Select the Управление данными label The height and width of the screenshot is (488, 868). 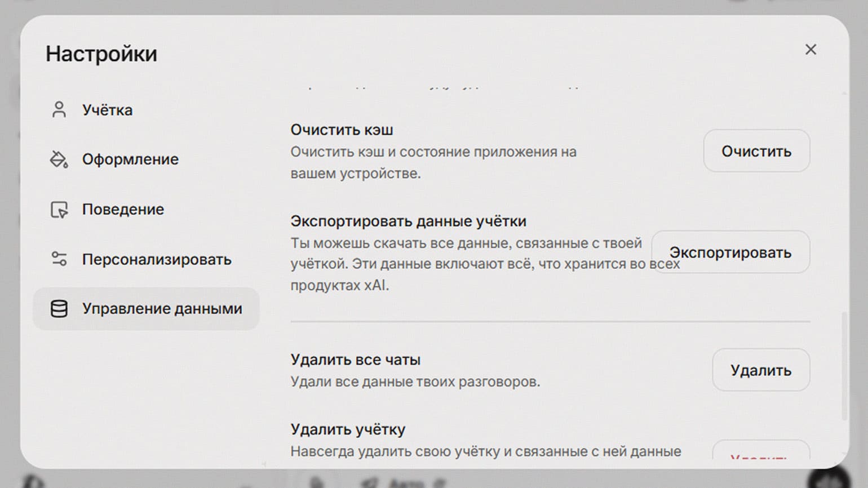coord(162,309)
